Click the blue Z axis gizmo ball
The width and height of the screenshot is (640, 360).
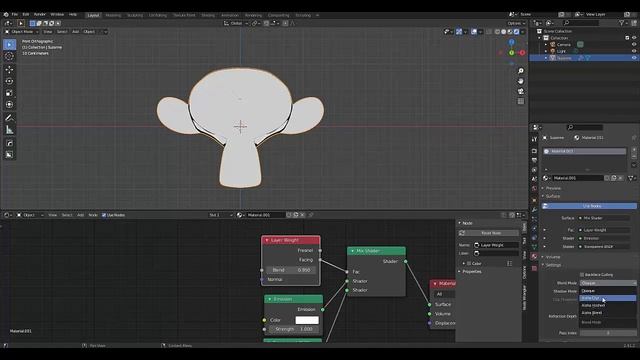coord(511,42)
